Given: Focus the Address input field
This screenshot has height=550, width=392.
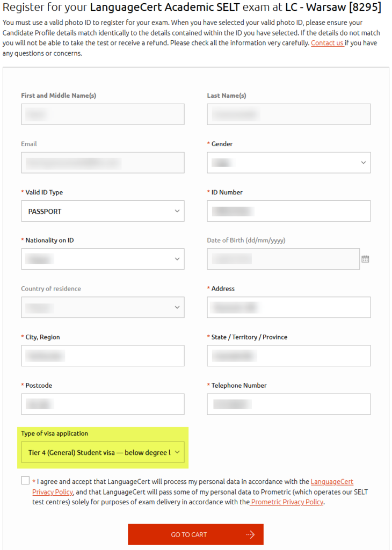Looking at the screenshot, I should [x=288, y=307].
